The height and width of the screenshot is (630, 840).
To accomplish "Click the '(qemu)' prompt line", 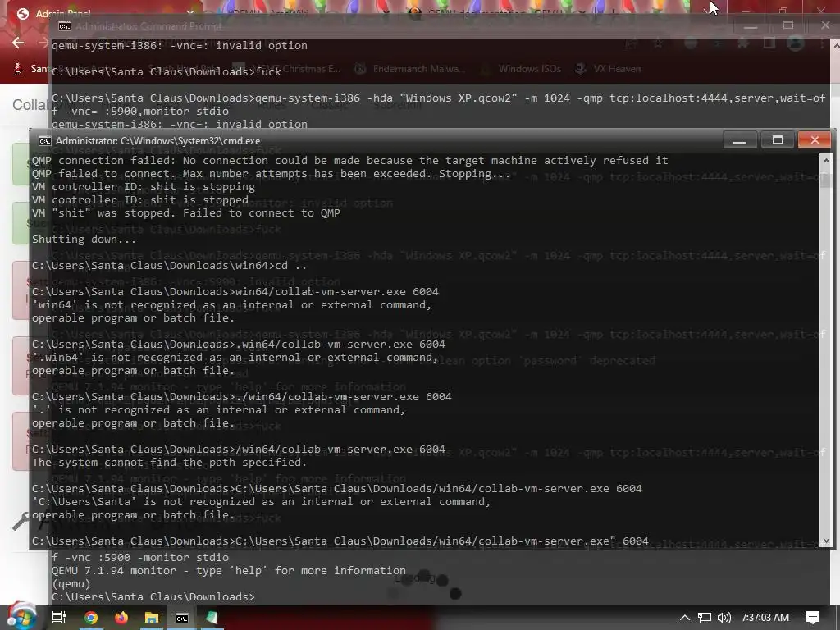I will (x=71, y=583).
